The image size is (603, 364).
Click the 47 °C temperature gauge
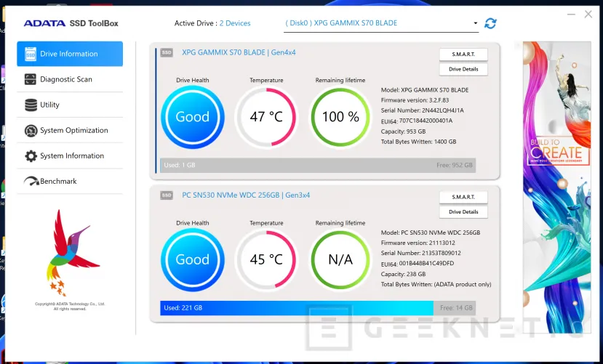266,117
